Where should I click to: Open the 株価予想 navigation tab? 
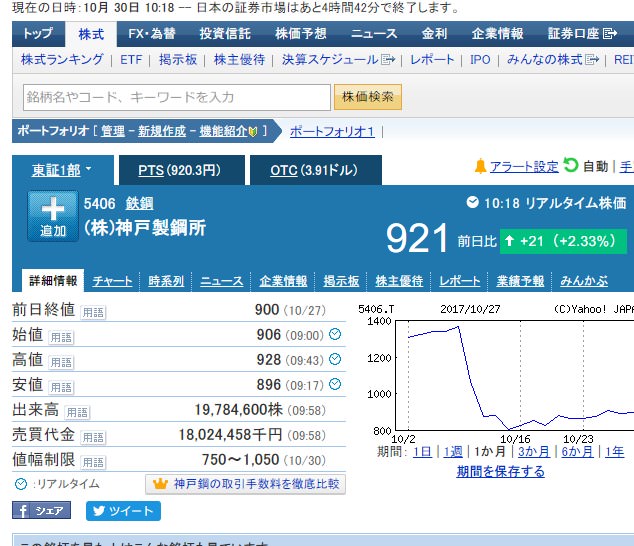301,34
